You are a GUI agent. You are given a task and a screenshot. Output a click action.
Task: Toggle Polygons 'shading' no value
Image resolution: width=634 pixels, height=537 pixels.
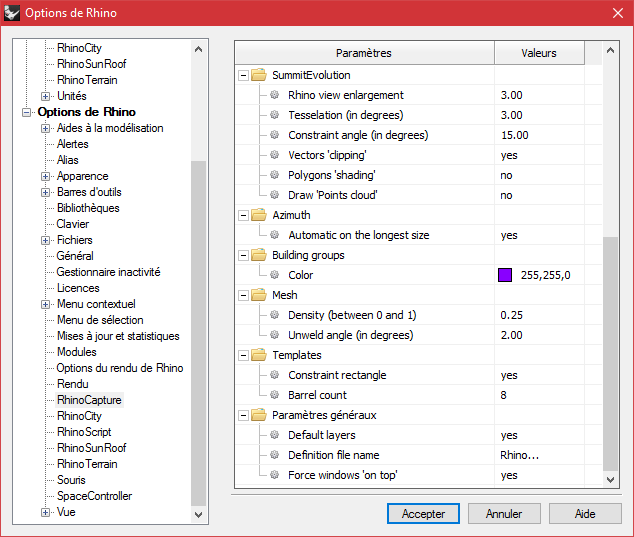pos(506,175)
